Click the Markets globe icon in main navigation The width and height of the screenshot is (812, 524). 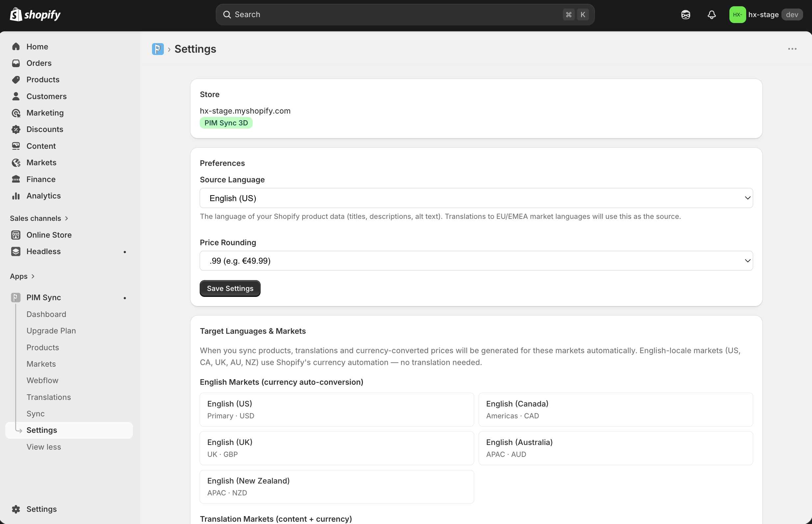[16, 163]
